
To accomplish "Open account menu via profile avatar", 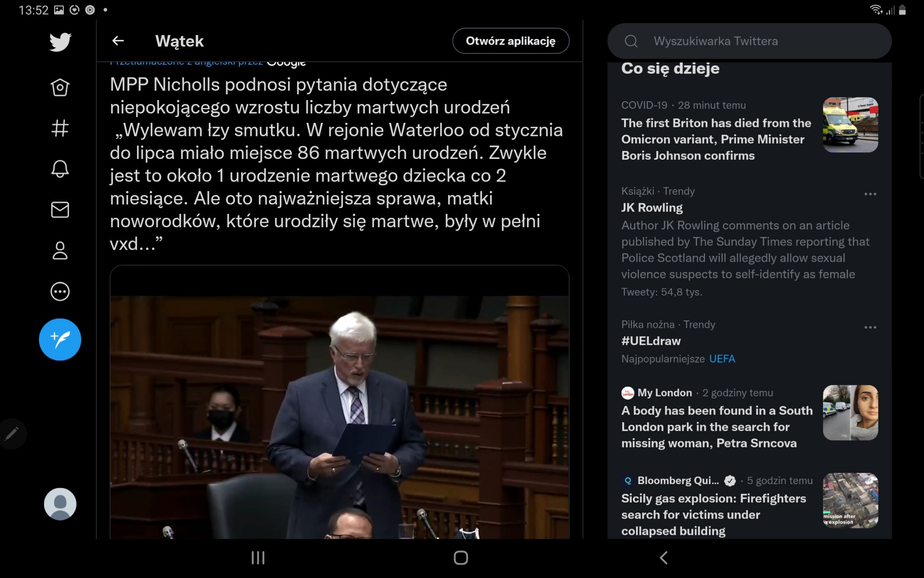I will tap(60, 504).
